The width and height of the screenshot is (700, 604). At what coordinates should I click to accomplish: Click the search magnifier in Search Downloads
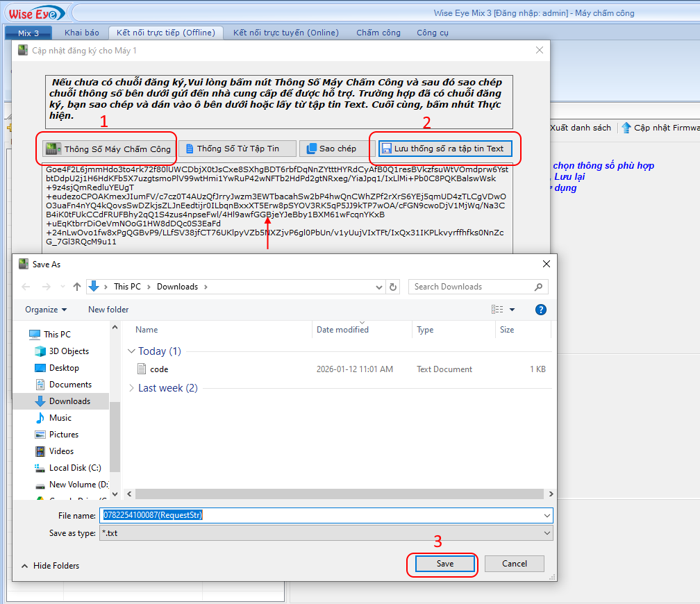pos(538,287)
